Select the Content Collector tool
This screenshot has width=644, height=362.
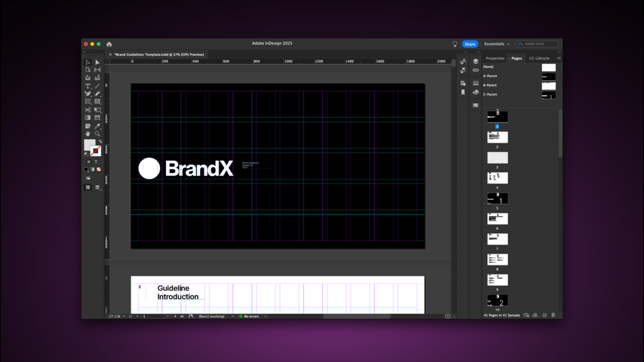[88, 78]
